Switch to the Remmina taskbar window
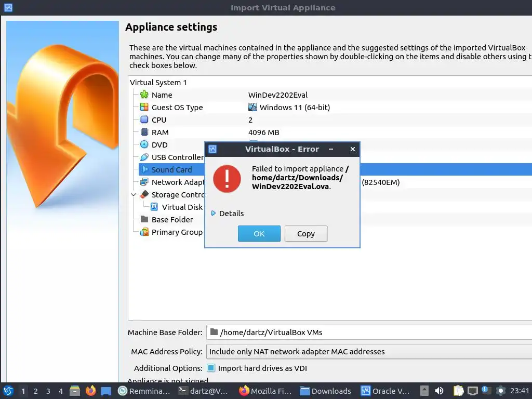This screenshot has height=399, width=532. pyautogui.click(x=144, y=391)
